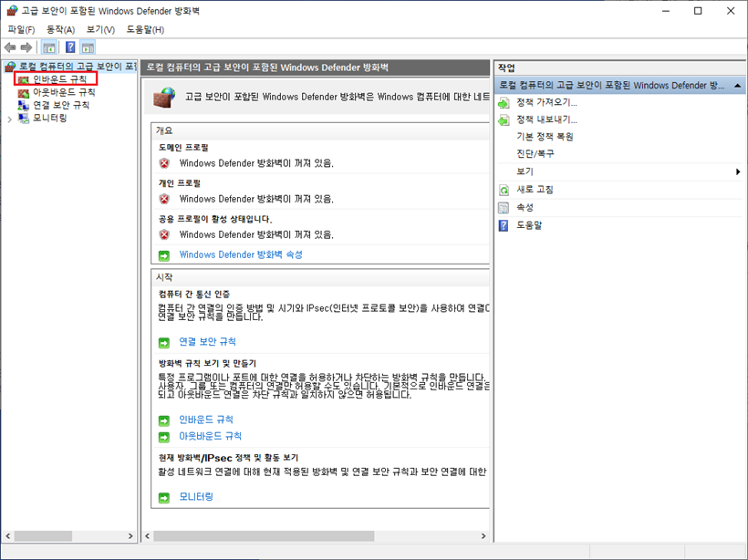Viewport: 748px width, 560px height.
Task: Click the 새로 고침 refresh icon
Action: pyautogui.click(x=504, y=190)
